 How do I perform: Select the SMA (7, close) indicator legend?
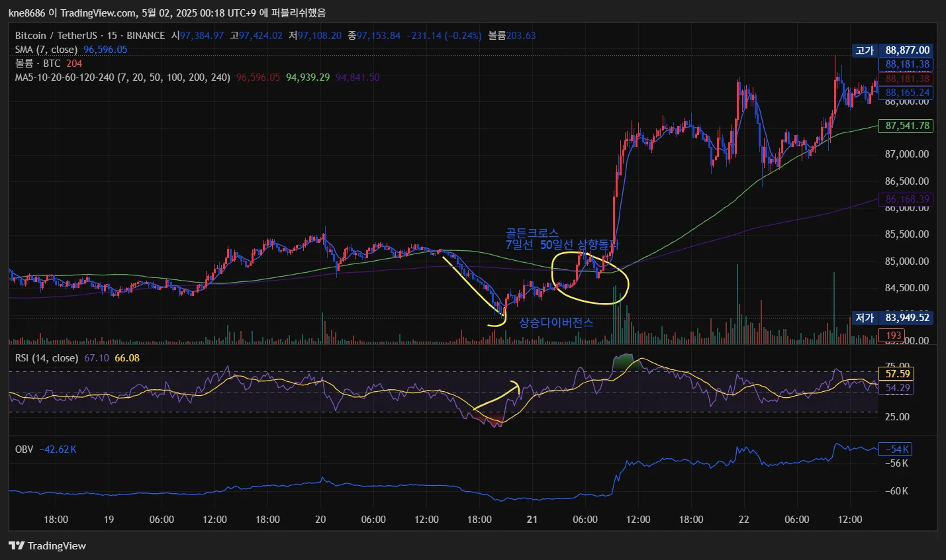(x=46, y=50)
